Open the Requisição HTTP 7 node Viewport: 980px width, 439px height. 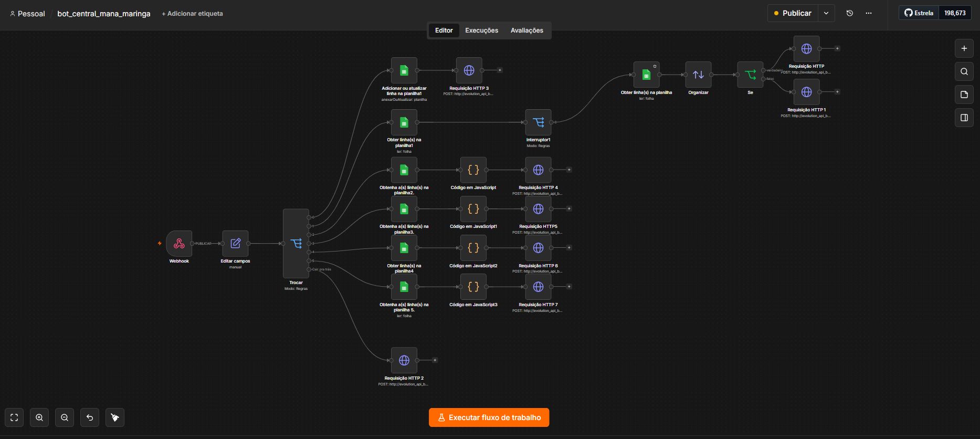538,287
